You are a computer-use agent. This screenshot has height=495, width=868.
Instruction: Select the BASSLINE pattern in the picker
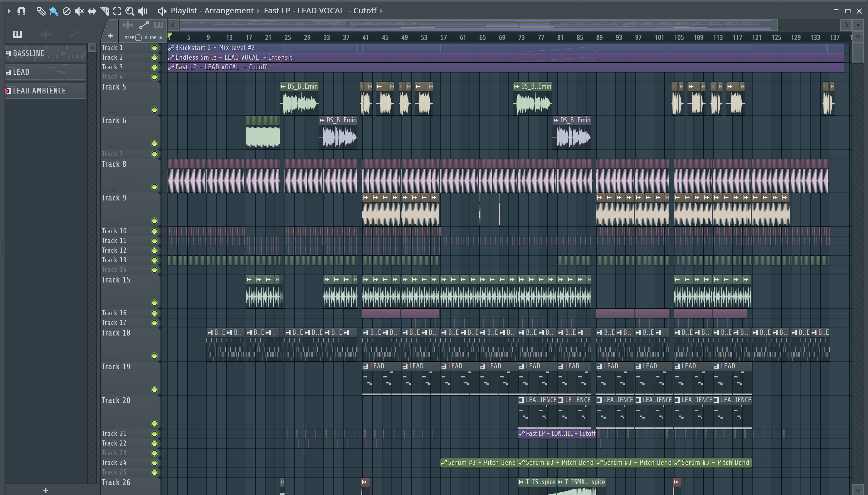tap(46, 53)
